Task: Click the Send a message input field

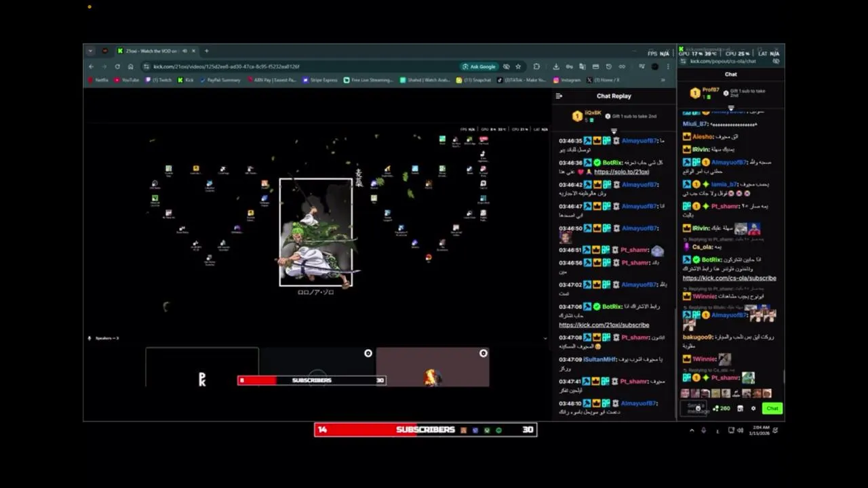Action: coord(693,408)
